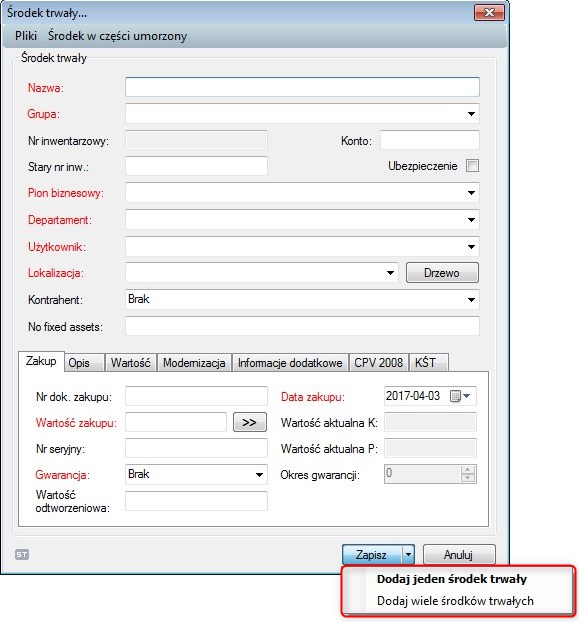The height and width of the screenshot is (622, 579).
Task: Click the Stary nr inw. field
Action: [196, 166]
